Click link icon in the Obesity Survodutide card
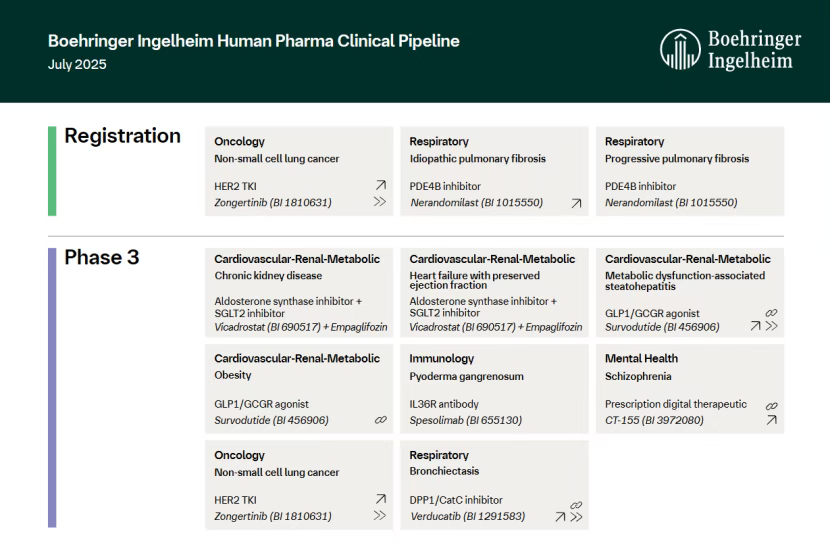Screen dimensions: 831x551 click(381, 420)
